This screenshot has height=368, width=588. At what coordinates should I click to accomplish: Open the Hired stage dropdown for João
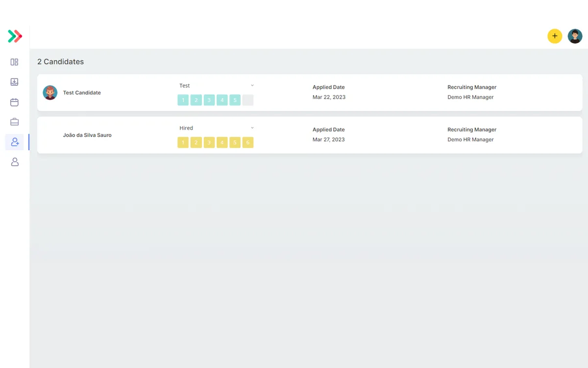tap(217, 128)
